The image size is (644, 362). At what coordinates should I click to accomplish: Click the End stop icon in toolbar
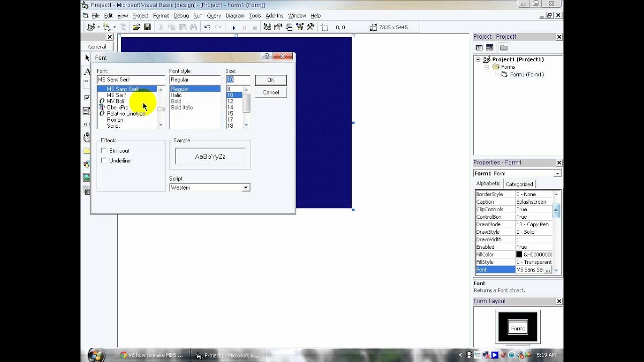[255, 28]
